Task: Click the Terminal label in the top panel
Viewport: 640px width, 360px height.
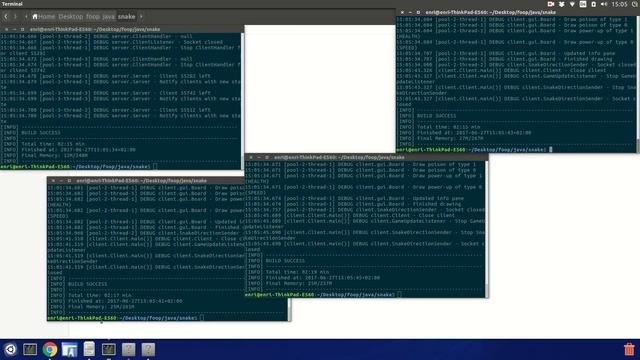Action: (x=12, y=4)
